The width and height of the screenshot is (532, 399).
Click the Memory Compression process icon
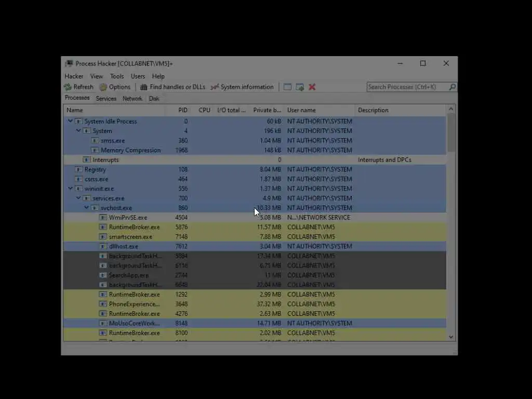[95, 150]
